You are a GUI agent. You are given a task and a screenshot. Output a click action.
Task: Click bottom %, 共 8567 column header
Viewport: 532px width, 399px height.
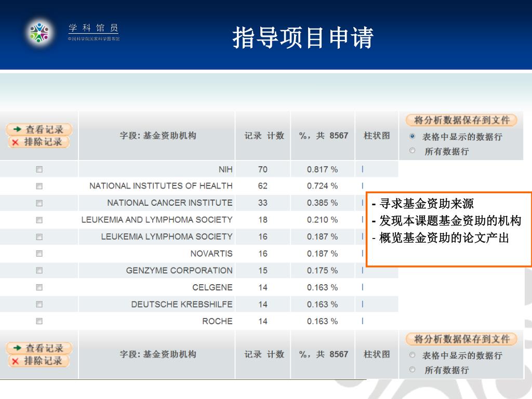pyautogui.click(x=324, y=354)
